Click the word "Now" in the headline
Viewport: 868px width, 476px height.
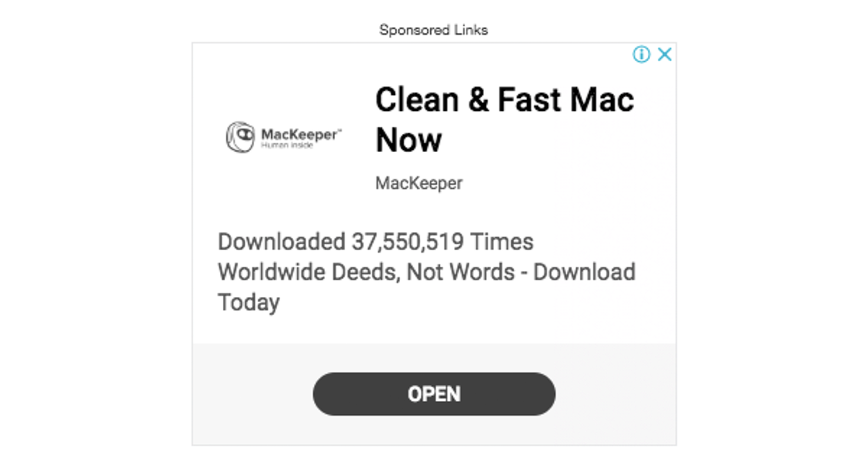408,140
